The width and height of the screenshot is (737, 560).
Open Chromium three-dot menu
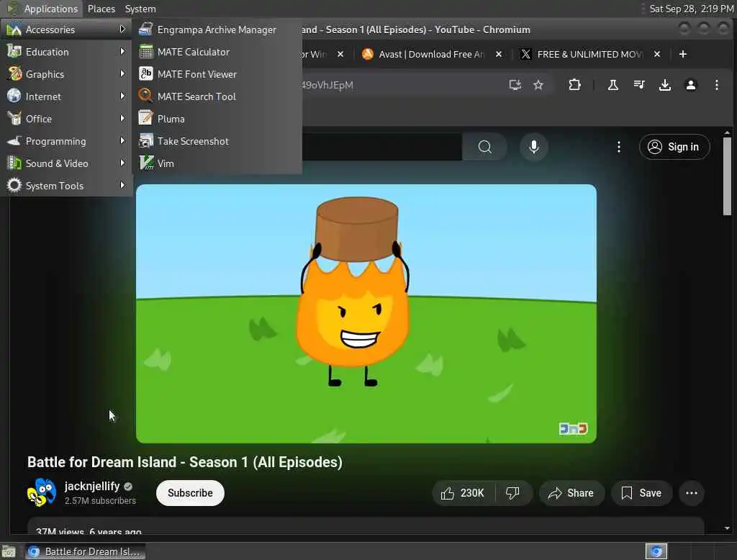(x=716, y=85)
